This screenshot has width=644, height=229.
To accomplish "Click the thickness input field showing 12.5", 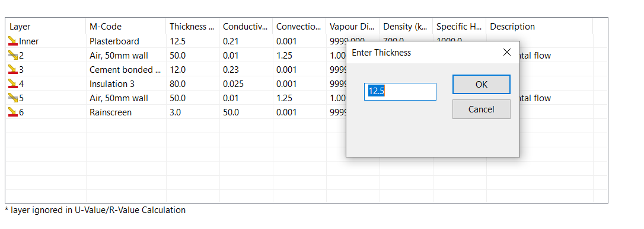I will point(400,91).
